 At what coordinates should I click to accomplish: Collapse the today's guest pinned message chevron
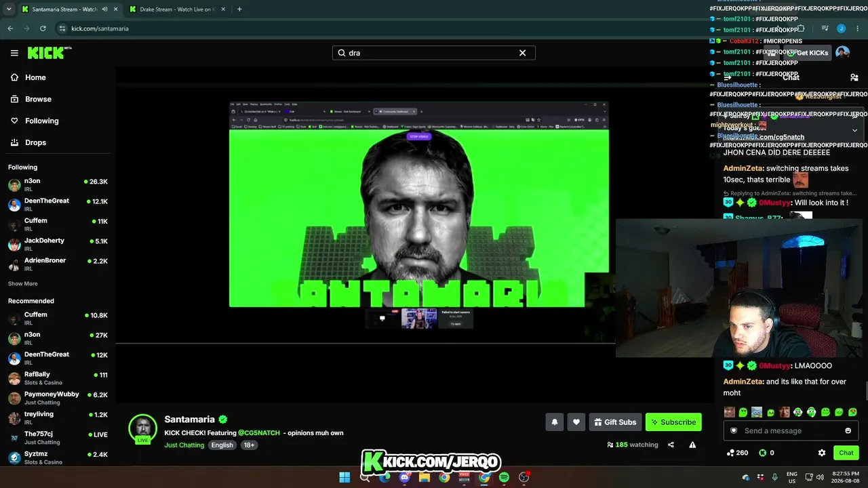854,130
